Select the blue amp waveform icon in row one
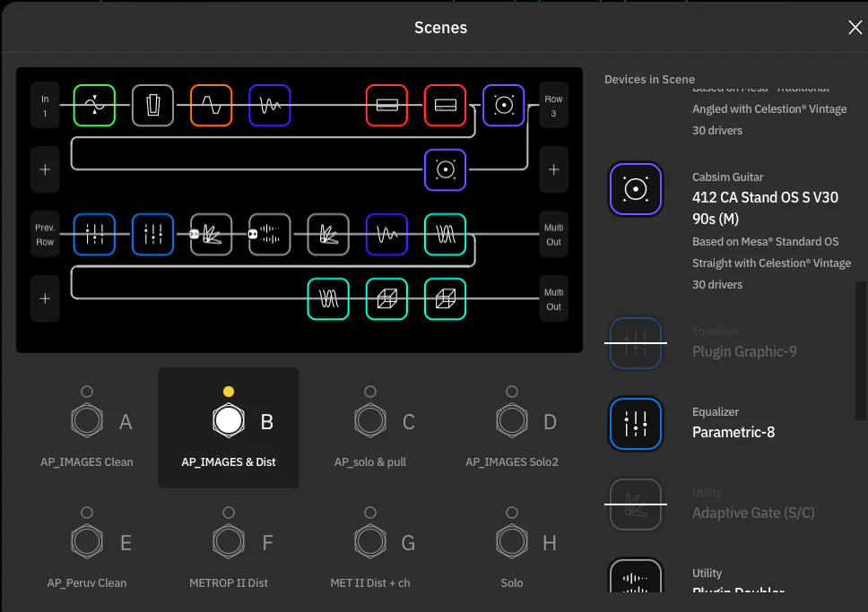 point(270,105)
